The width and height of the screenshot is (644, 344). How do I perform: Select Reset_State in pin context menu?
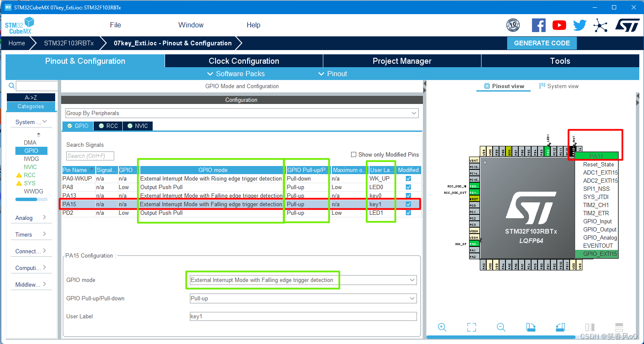pos(598,164)
